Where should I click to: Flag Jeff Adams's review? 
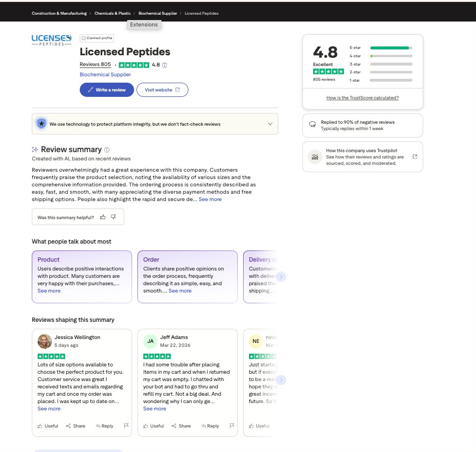pyautogui.click(x=232, y=426)
